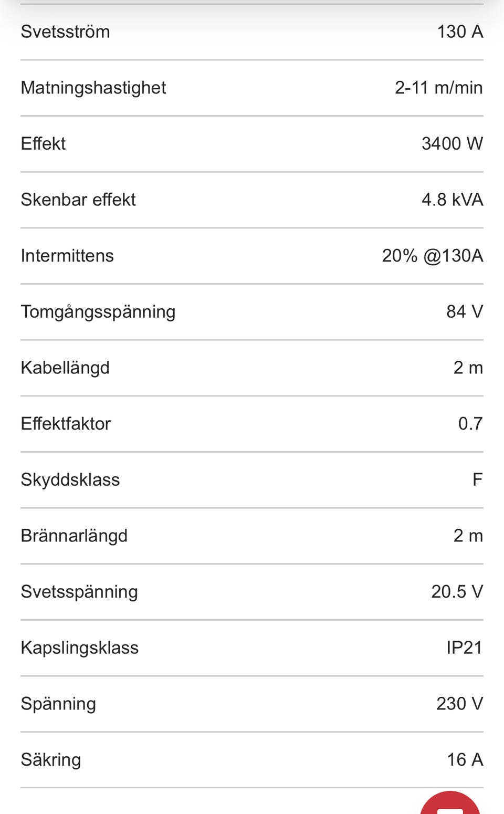Click the Kabellängd label

pyautogui.click(x=65, y=368)
